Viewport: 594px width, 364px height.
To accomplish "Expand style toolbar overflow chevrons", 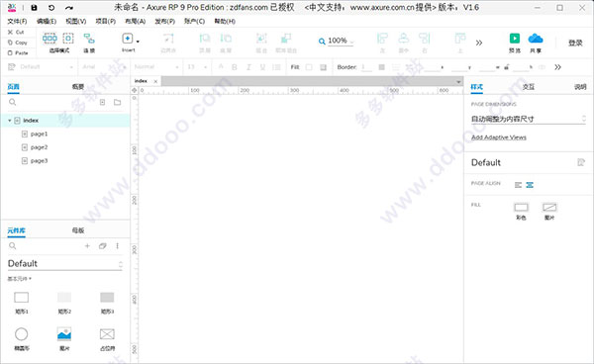I will coord(557,67).
